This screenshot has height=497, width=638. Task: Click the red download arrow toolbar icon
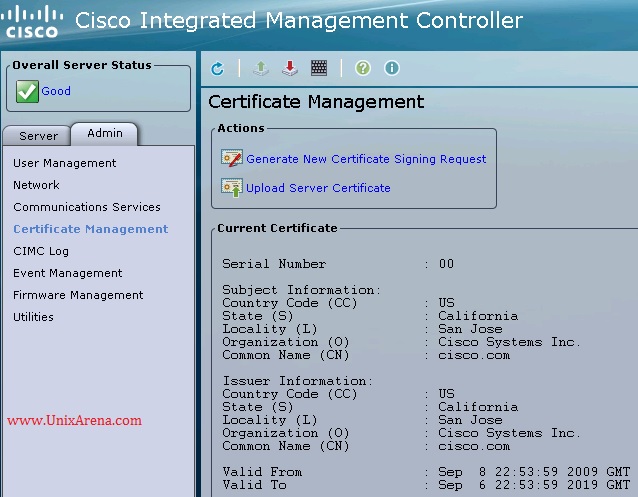[x=290, y=68]
